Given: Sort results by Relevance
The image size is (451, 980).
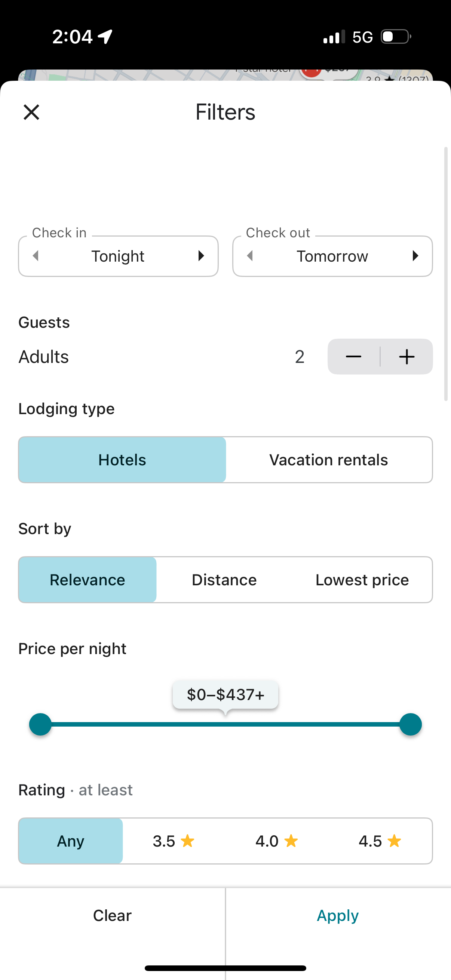Looking at the screenshot, I should click(x=88, y=580).
